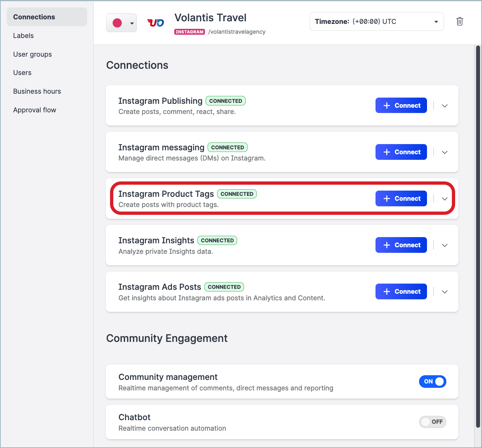Click Connect for Instagram Product Tags

click(x=401, y=198)
